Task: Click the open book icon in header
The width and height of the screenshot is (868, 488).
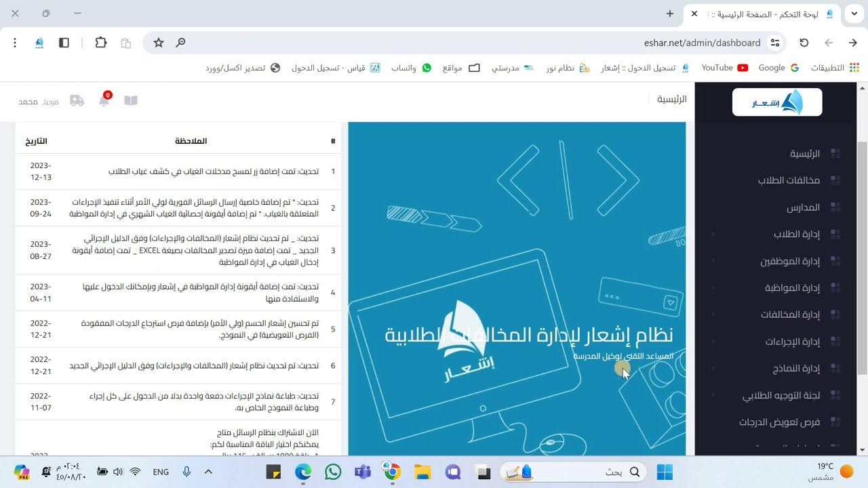Action: click(x=131, y=100)
